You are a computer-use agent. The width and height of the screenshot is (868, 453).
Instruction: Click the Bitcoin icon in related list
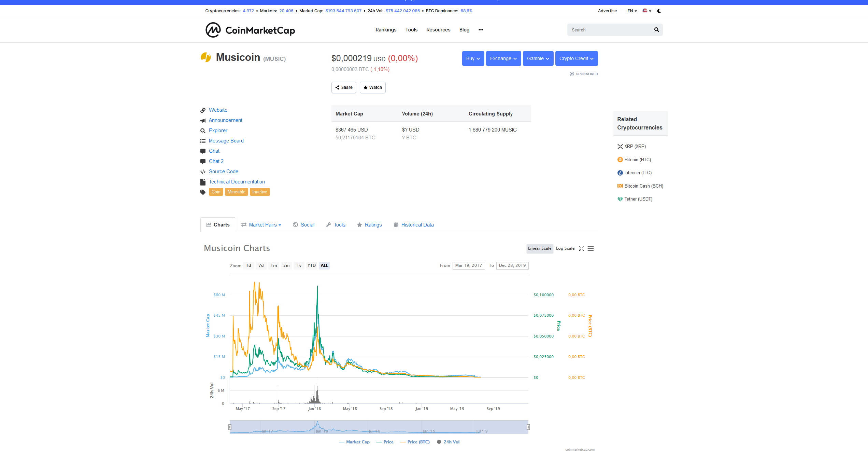click(x=620, y=160)
